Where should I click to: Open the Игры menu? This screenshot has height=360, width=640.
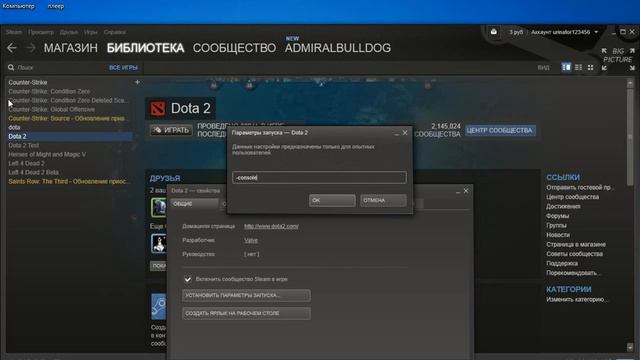pyautogui.click(x=91, y=32)
